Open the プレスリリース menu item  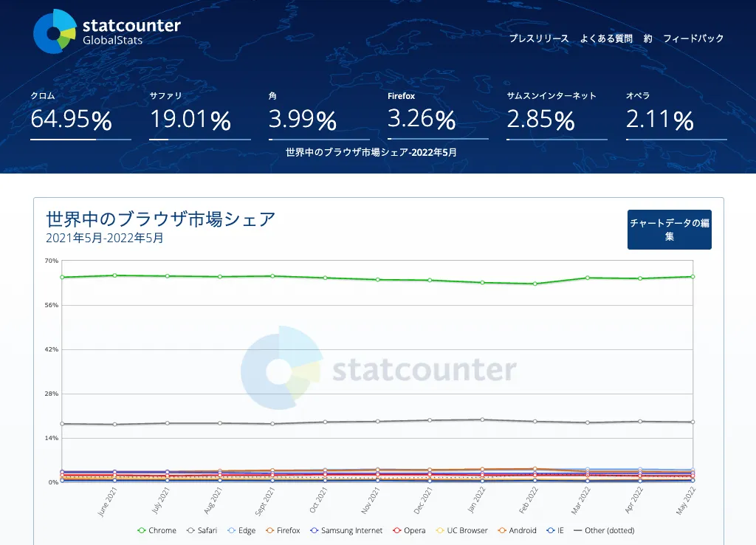[539, 38]
